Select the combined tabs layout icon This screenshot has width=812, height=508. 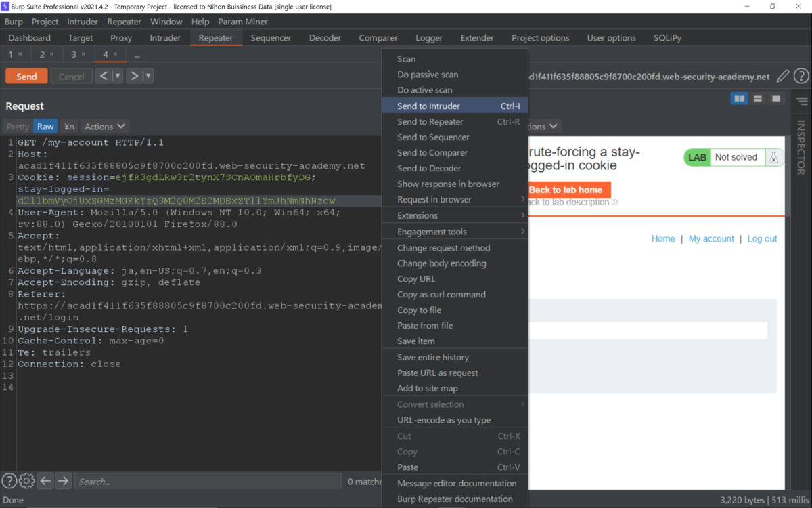tap(776, 99)
